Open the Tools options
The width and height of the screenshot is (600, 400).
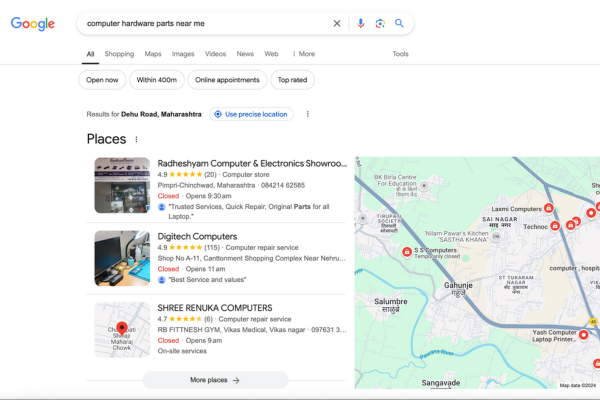coord(400,54)
